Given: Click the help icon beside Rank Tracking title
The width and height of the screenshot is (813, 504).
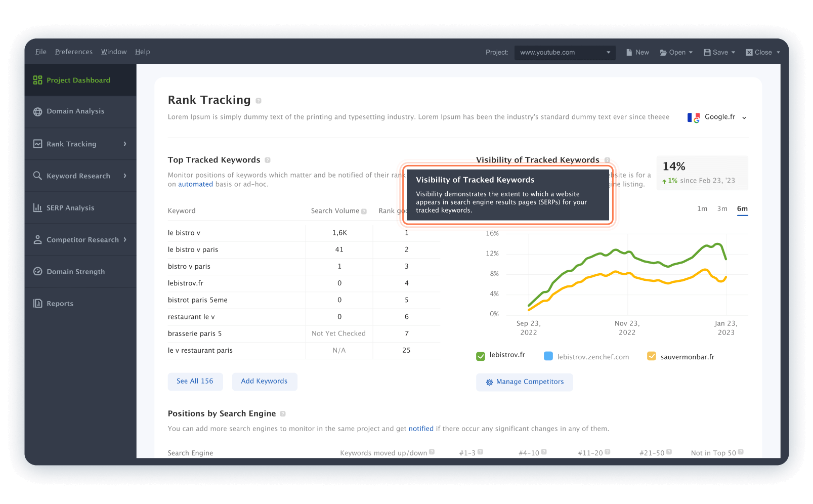Looking at the screenshot, I should (259, 101).
